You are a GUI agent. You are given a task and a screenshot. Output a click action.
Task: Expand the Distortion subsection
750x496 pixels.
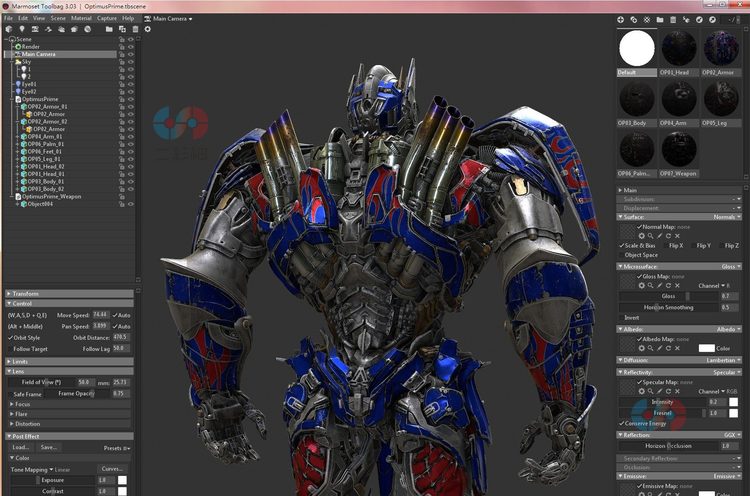coord(70,424)
